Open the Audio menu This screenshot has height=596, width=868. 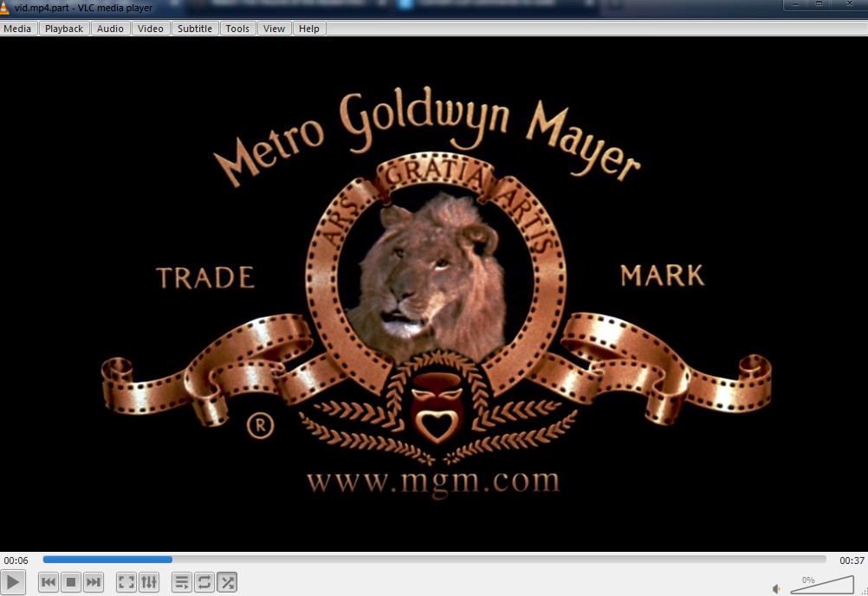point(110,29)
